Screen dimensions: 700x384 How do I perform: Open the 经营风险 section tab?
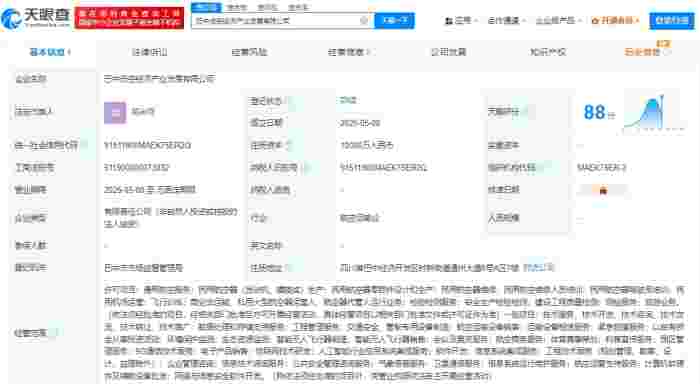pyautogui.click(x=249, y=52)
